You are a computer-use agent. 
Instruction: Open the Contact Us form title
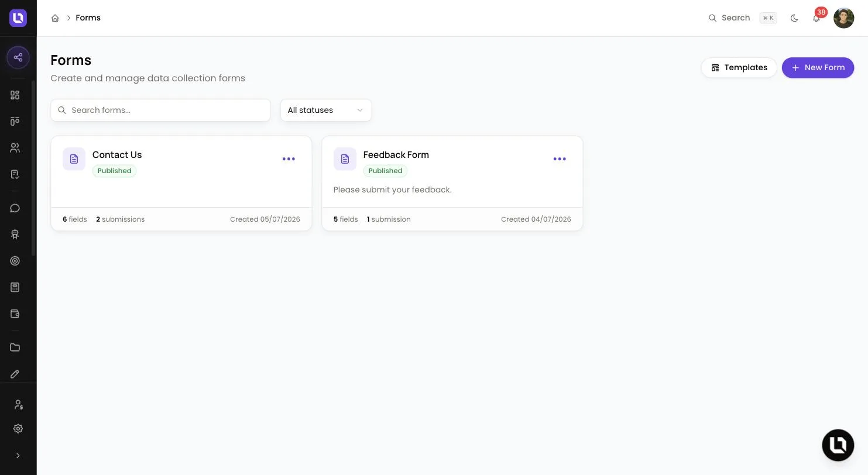click(x=117, y=155)
